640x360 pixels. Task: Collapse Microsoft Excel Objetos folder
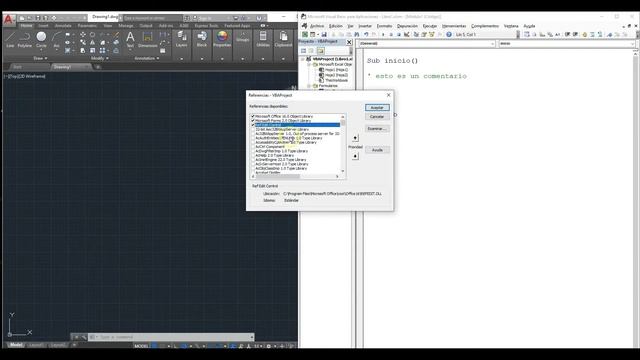[x=309, y=64]
